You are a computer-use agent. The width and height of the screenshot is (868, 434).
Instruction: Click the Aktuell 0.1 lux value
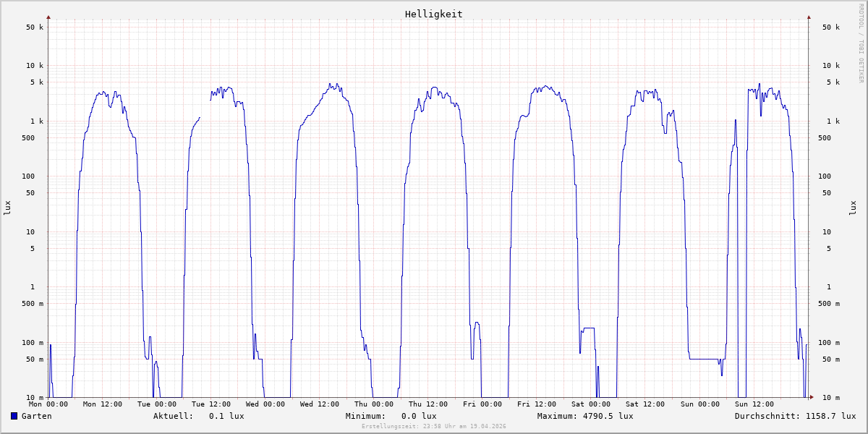226,416
